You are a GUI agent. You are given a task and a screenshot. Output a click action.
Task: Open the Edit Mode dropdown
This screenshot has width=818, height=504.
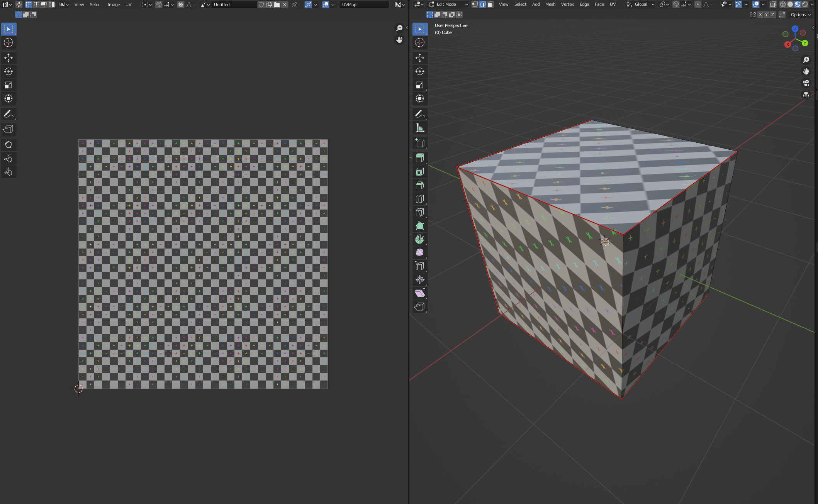[x=448, y=4]
